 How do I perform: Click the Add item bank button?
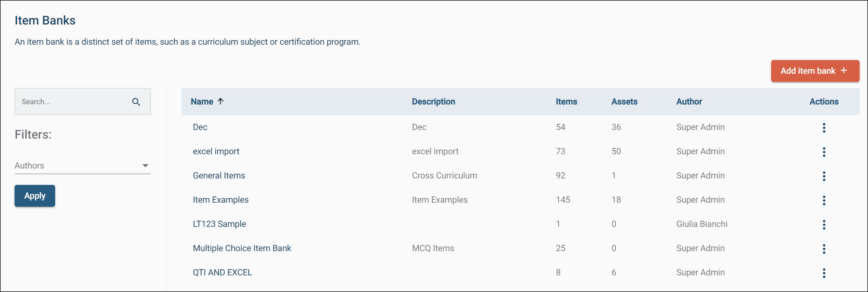tap(815, 71)
